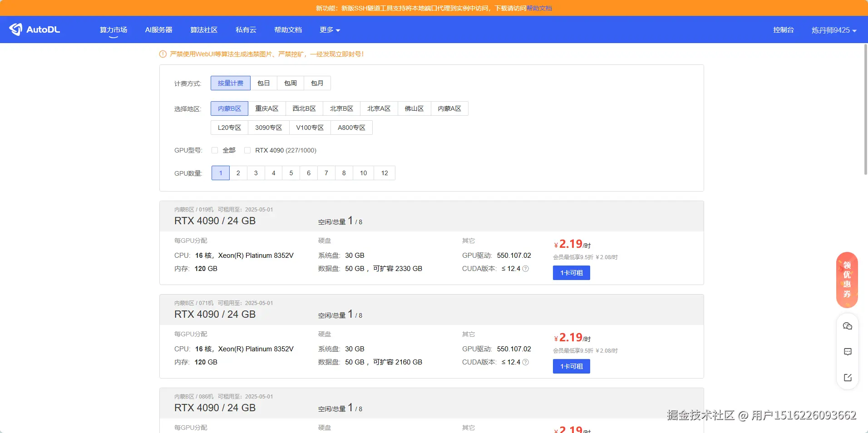
Task: Open the 算力市场 nav item
Action: 113,30
